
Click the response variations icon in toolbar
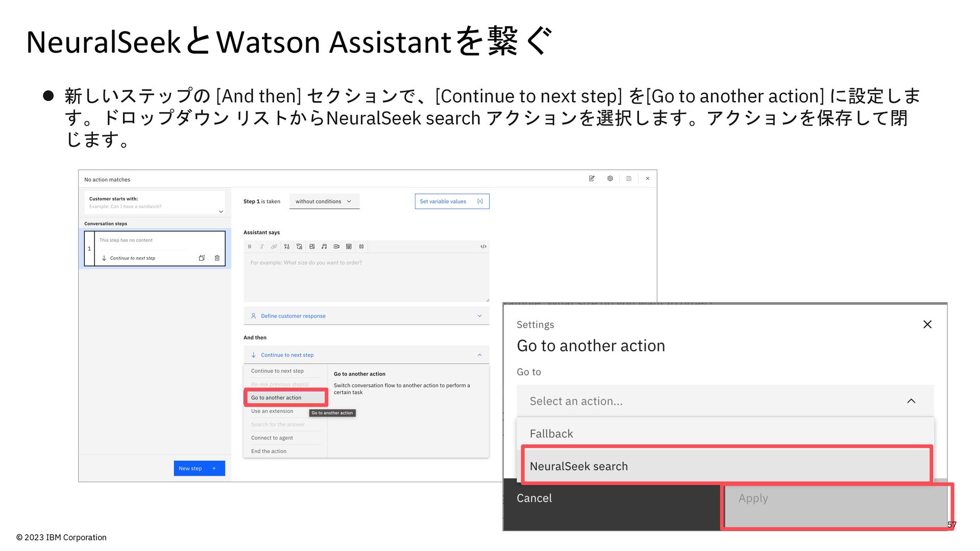(x=300, y=246)
